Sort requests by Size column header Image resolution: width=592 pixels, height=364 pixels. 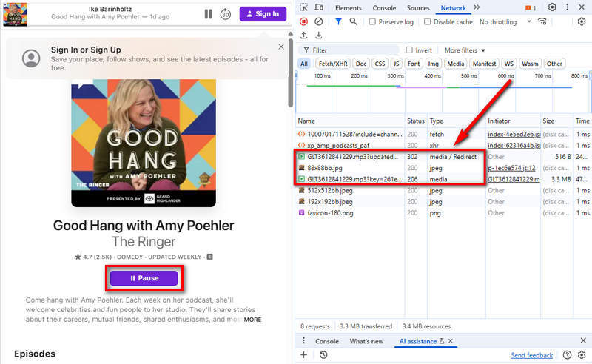[557, 121]
